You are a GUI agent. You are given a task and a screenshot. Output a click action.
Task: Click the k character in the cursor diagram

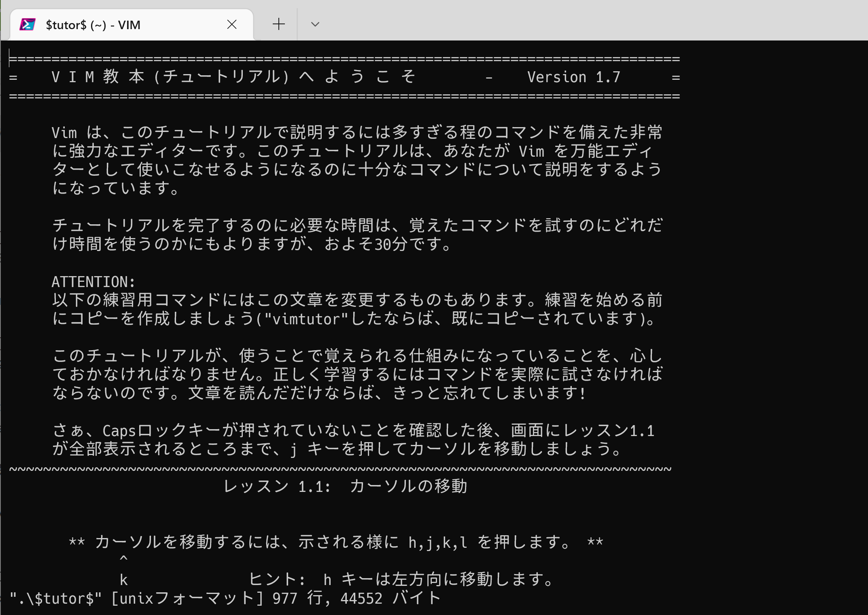(x=123, y=580)
